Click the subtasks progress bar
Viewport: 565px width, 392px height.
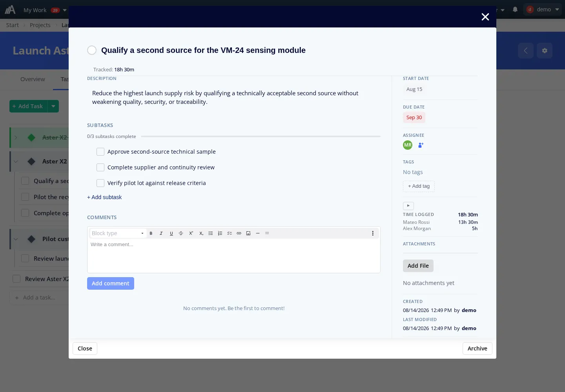[261, 136]
